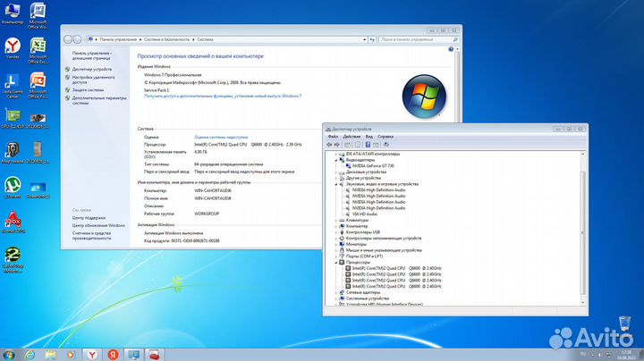Open the Вид menu in Device Manager
644x361 pixels.
pyautogui.click(x=369, y=136)
